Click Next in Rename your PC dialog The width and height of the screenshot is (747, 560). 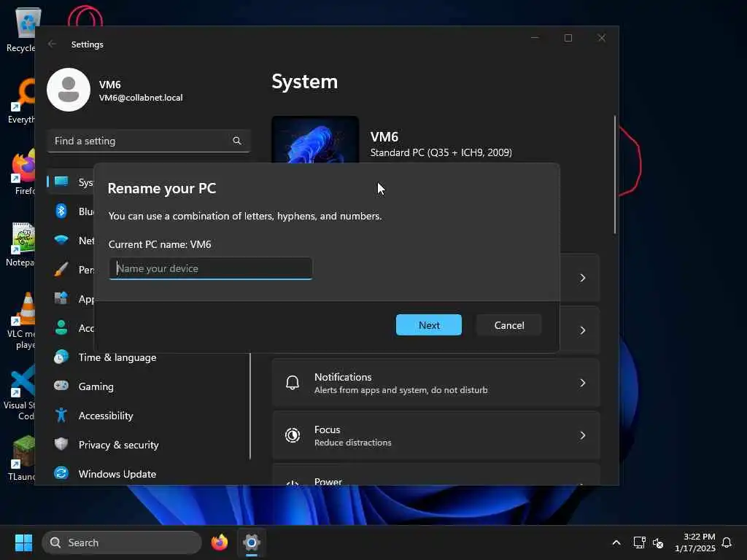(x=428, y=324)
